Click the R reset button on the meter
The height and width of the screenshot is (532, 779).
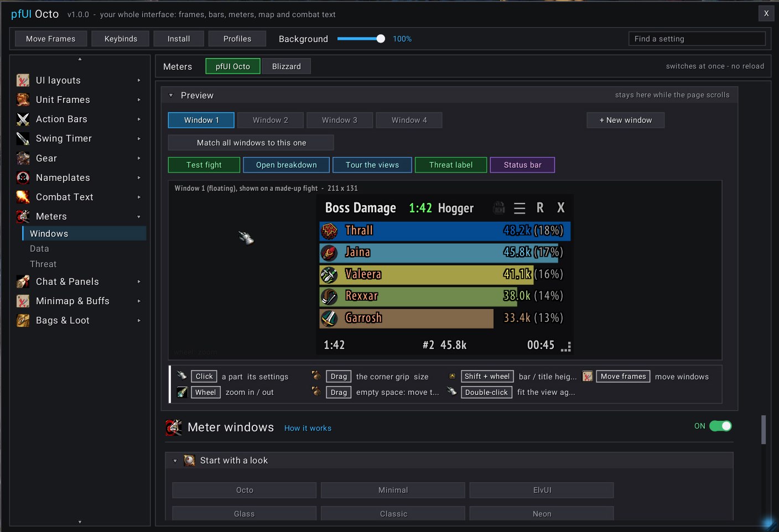tap(540, 208)
